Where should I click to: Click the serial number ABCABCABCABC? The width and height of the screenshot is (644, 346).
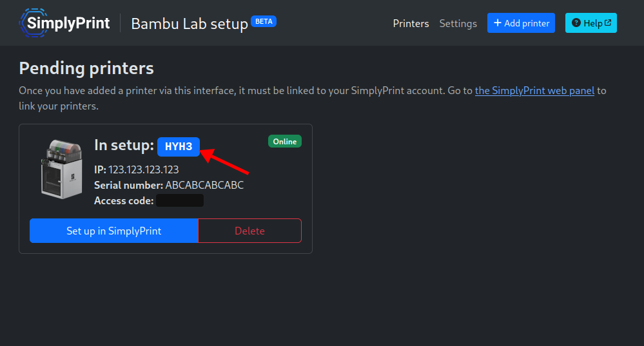[204, 185]
